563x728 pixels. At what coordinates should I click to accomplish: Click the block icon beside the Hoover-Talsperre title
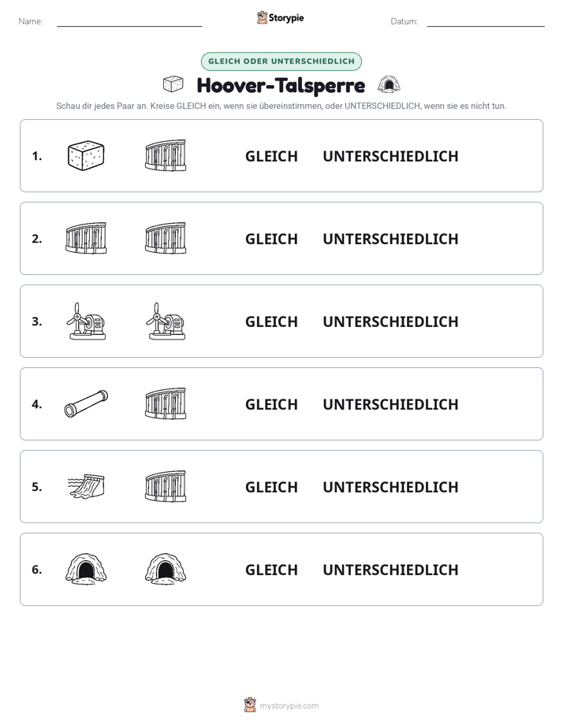(173, 84)
